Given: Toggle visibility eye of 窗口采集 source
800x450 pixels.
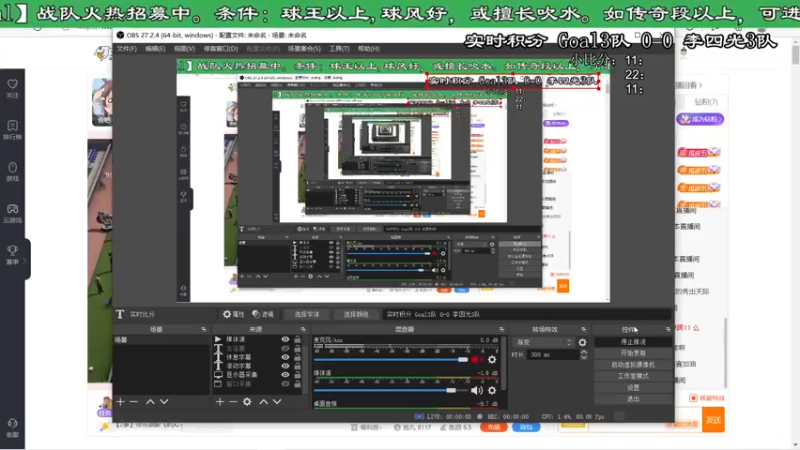Looking at the screenshot, I should point(285,384).
